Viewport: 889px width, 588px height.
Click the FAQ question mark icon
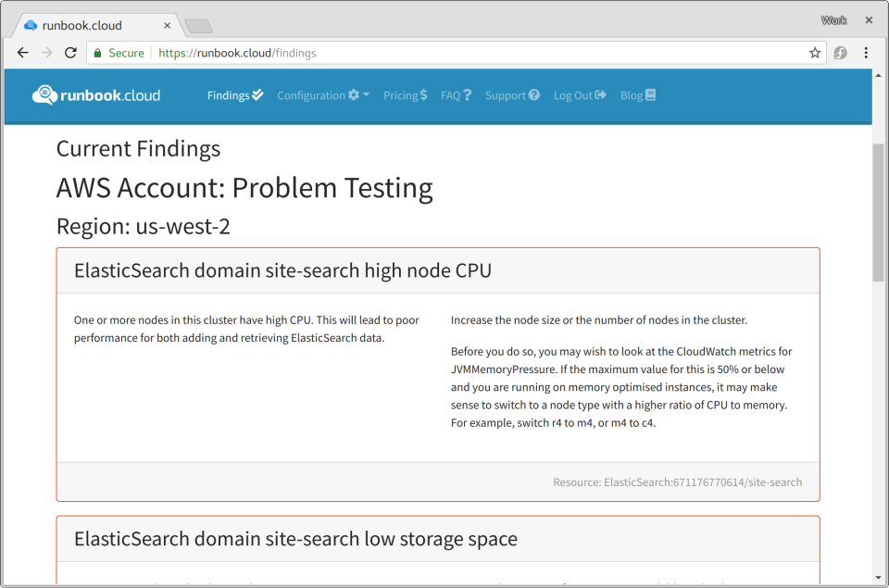click(x=468, y=94)
